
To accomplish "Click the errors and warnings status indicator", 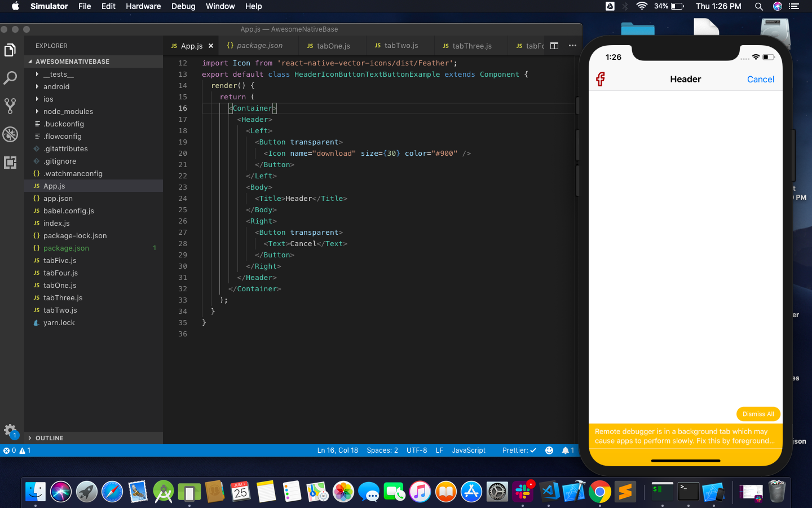I will click(17, 450).
